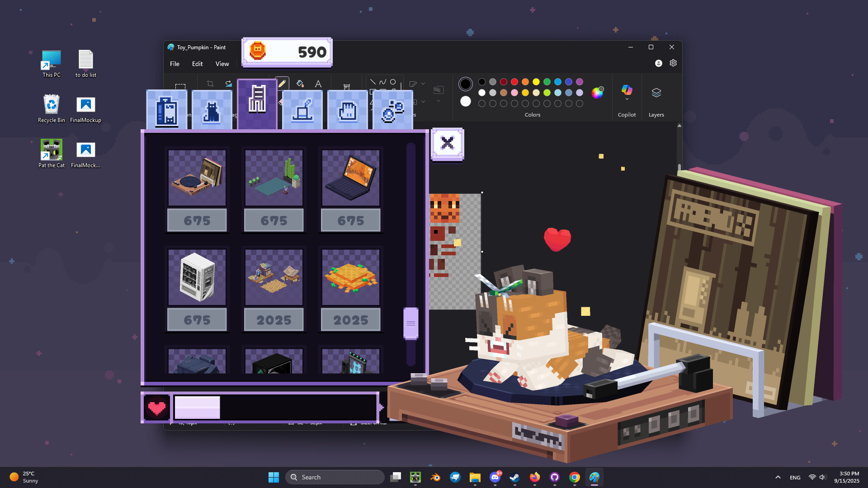The image size is (868, 488).
Task: Select the Oval shape tool
Action: [393, 82]
